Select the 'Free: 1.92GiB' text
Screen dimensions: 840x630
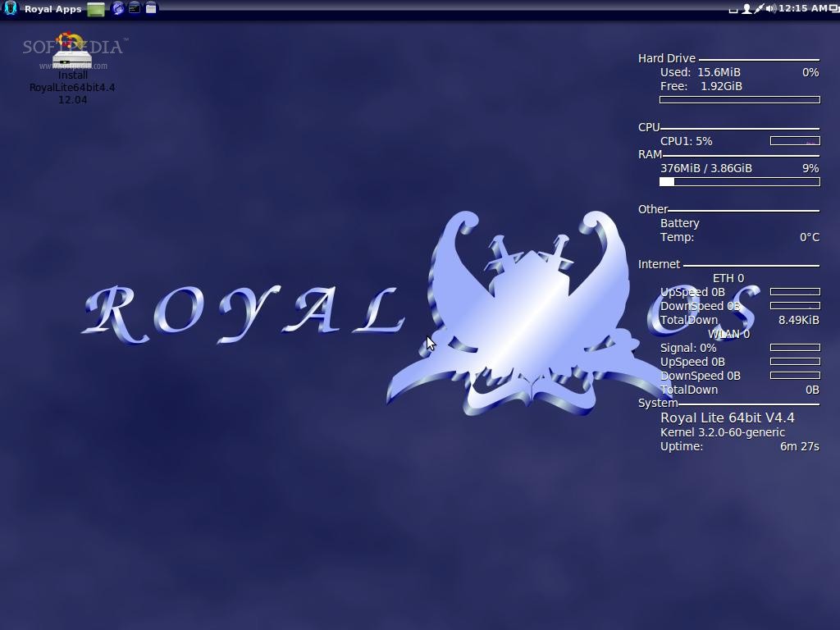tap(701, 86)
